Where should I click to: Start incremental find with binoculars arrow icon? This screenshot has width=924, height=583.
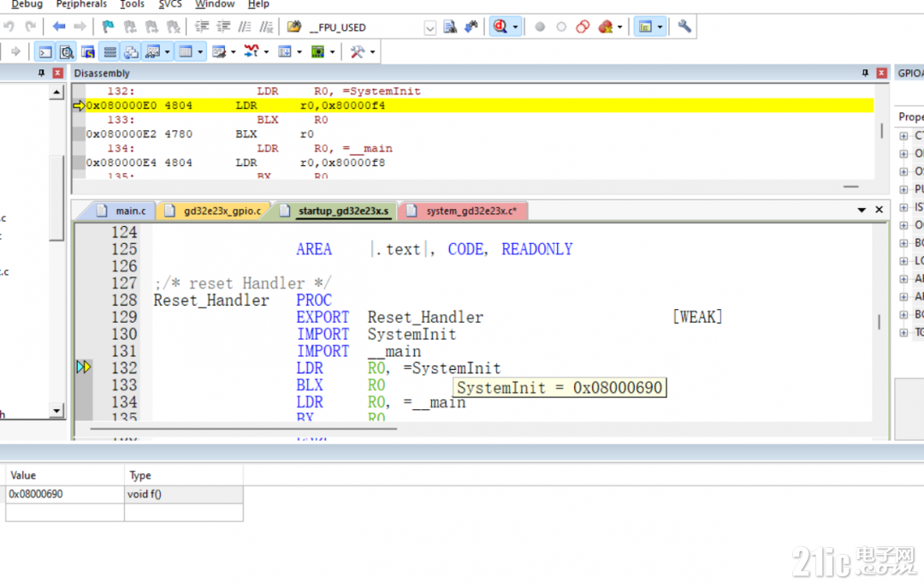(x=471, y=27)
